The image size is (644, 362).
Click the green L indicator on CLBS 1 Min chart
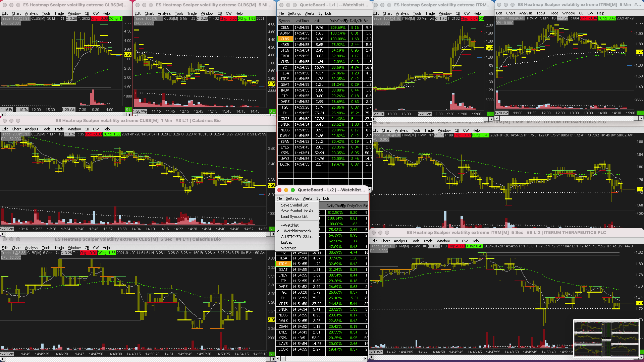point(271,229)
